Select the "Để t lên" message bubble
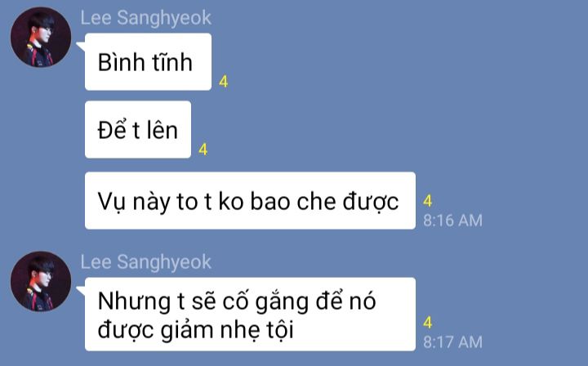 138,129
